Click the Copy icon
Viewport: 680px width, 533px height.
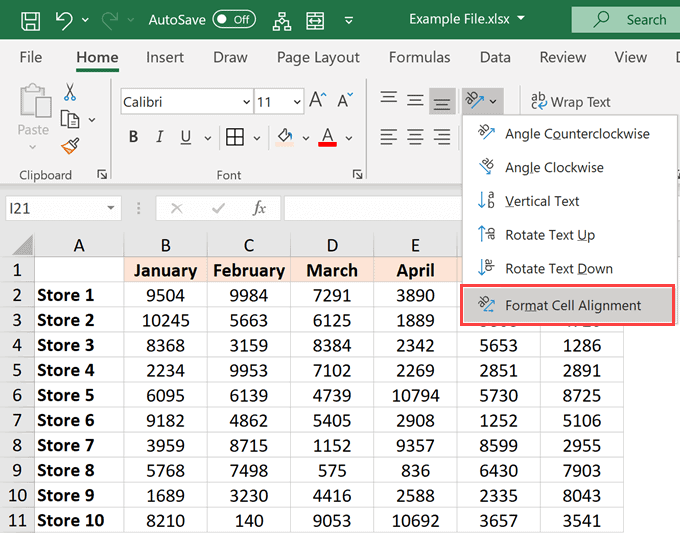tap(70, 119)
